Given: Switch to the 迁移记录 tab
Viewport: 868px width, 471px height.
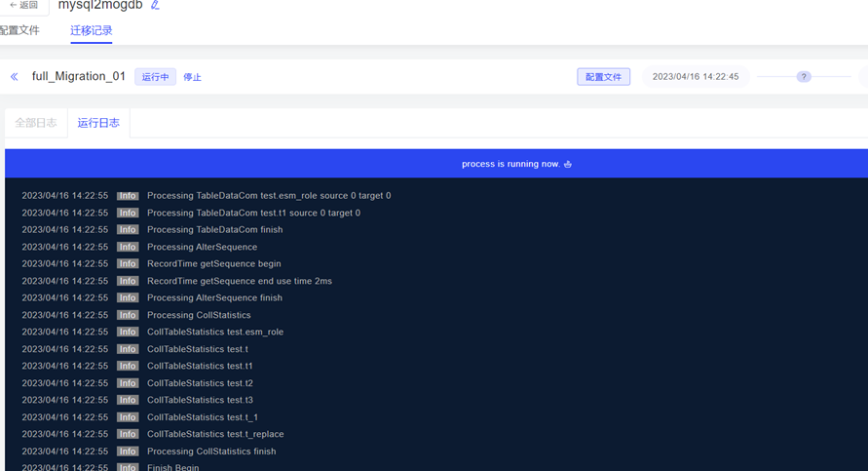Looking at the screenshot, I should click(x=92, y=30).
